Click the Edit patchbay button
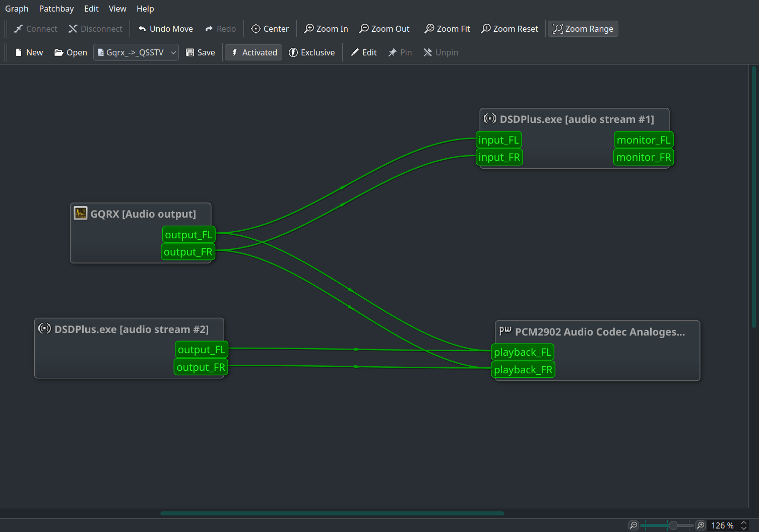 tap(364, 52)
